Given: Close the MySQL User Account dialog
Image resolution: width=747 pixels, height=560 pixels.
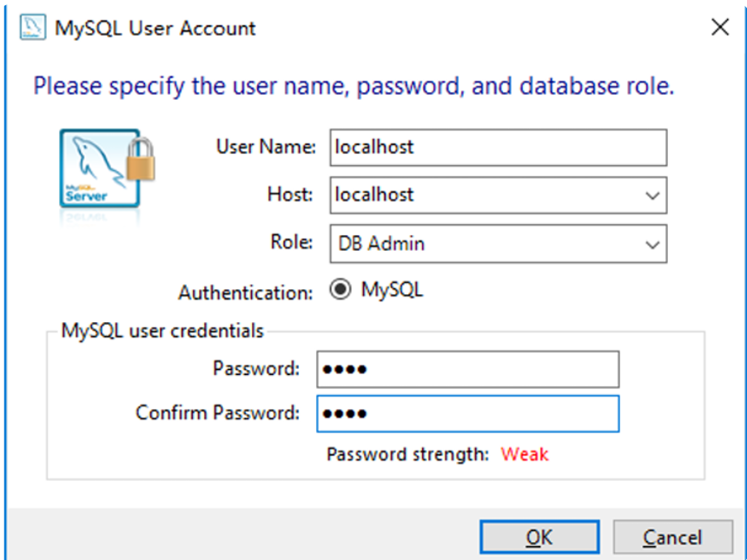Looking at the screenshot, I should click(x=720, y=27).
